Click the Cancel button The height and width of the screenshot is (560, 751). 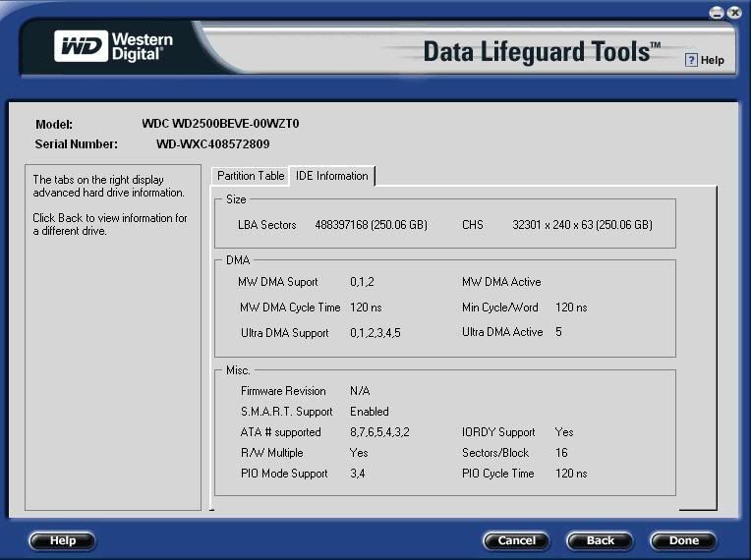[516, 541]
